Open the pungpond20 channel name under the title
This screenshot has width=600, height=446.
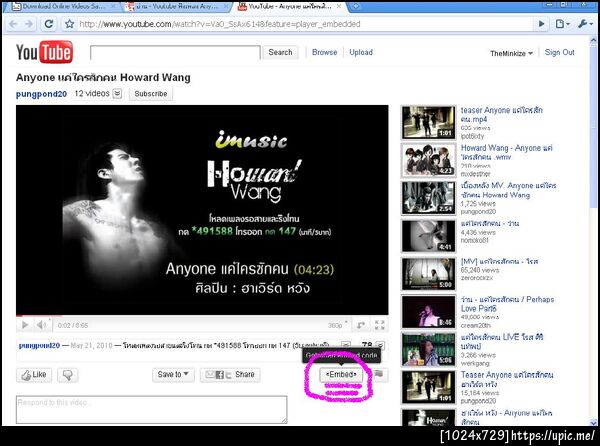(41, 94)
